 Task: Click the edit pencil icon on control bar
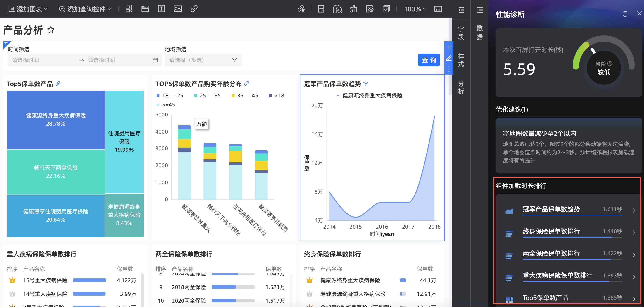(449, 58)
